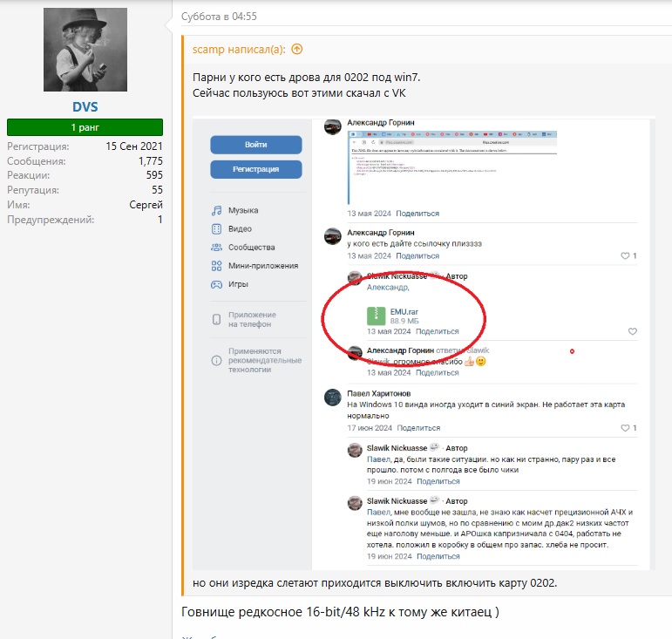This screenshot has height=639, width=672.
Task: Like the comment 'у кого есть дайте ссылочку'
Action: (x=625, y=255)
